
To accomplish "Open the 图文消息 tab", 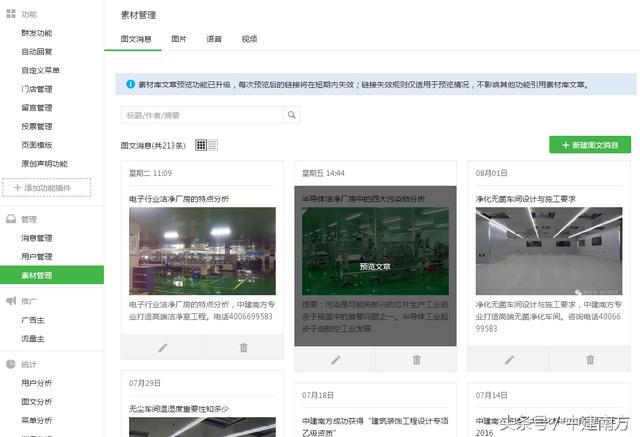I will (x=136, y=39).
